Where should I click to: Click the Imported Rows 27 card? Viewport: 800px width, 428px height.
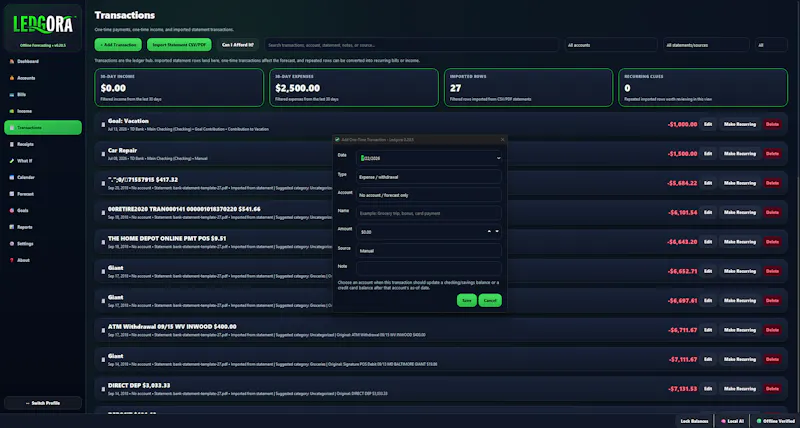[x=528, y=88]
